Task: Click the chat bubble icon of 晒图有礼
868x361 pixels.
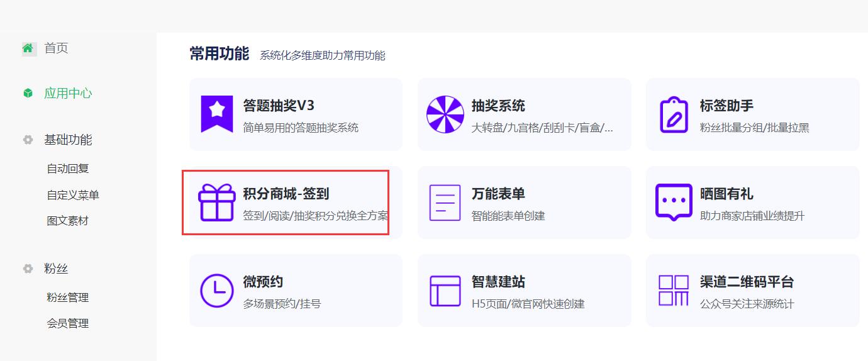Action: pyautogui.click(x=674, y=203)
